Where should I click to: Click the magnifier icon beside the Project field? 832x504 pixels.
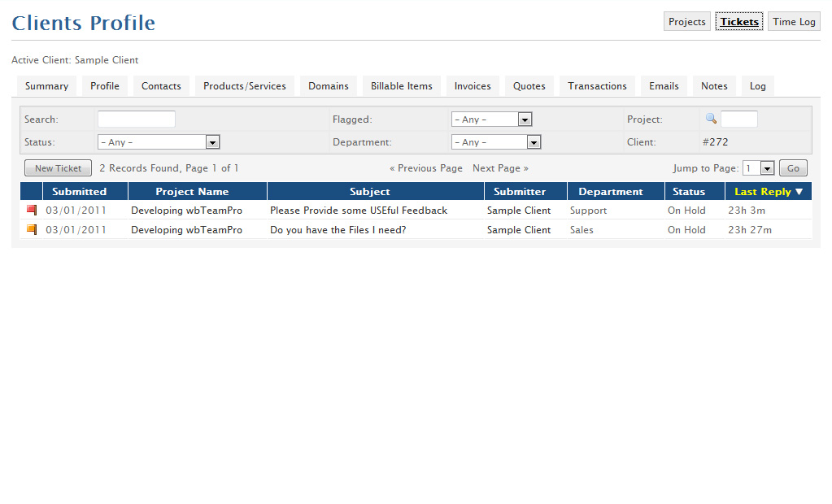[x=710, y=118]
